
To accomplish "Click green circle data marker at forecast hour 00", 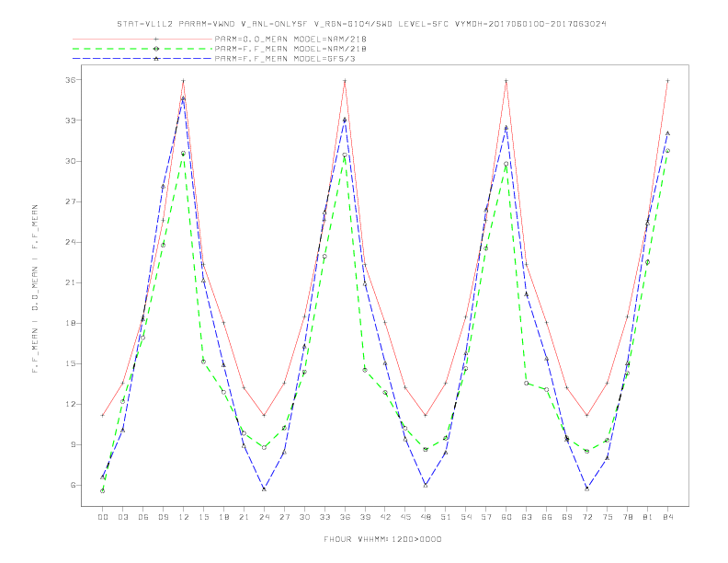I will [x=103, y=491].
